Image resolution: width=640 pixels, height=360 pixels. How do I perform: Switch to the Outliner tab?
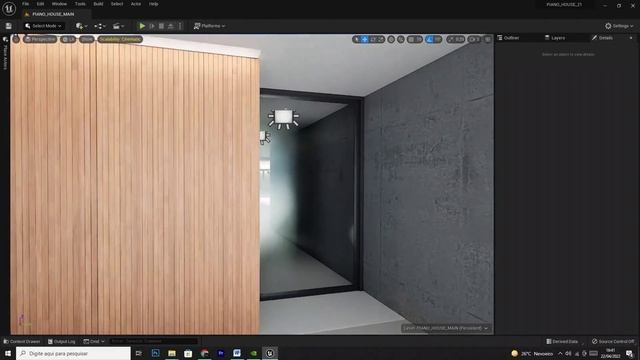[x=508, y=38]
